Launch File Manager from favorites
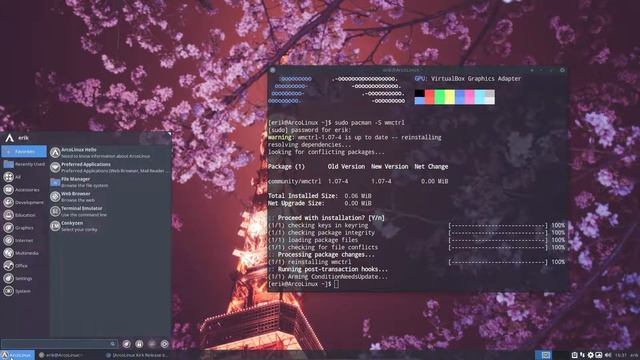640x360 pixels. [x=109, y=182]
